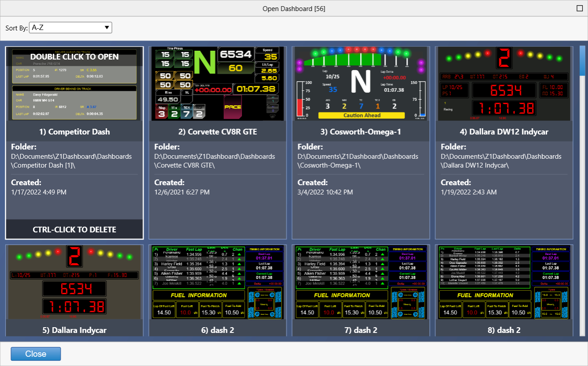
Task: Select the 8) dash 2 thumbnail
Action: (x=504, y=282)
